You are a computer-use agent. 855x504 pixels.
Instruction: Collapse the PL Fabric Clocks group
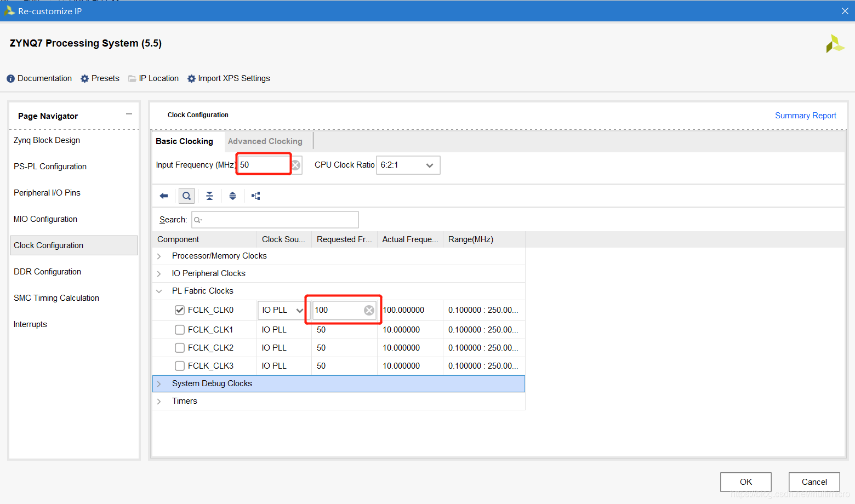click(159, 291)
